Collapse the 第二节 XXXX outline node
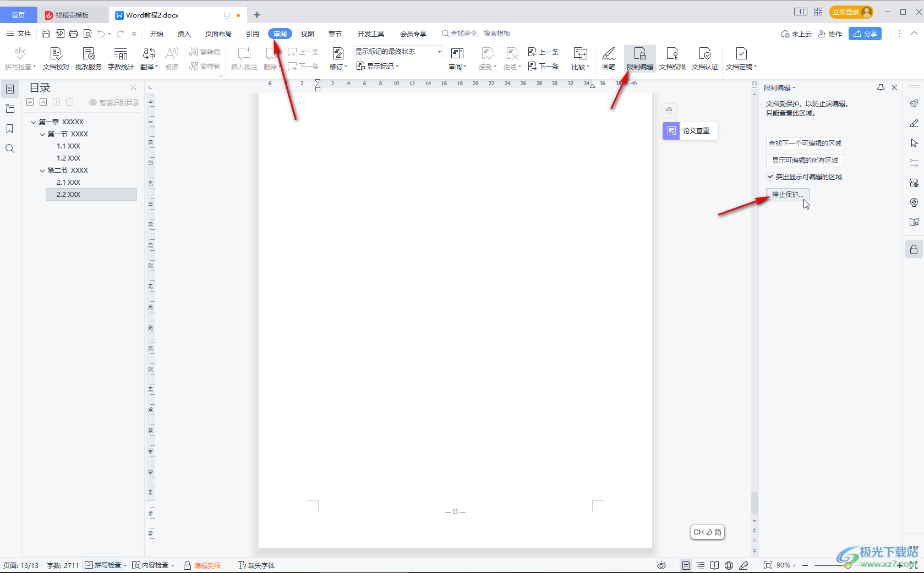Image resolution: width=924 pixels, height=573 pixels. [42, 170]
